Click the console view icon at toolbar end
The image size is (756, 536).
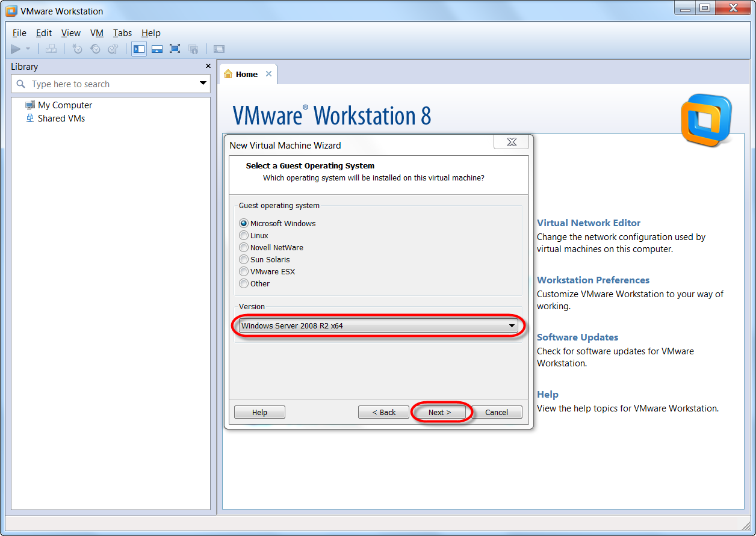point(219,49)
